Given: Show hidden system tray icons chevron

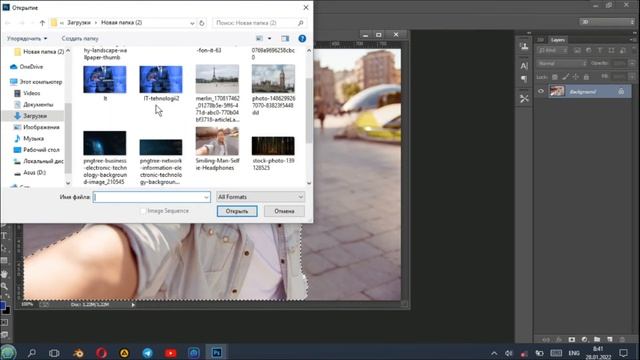Looking at the screenshot, I should click(x=494, y=353).
